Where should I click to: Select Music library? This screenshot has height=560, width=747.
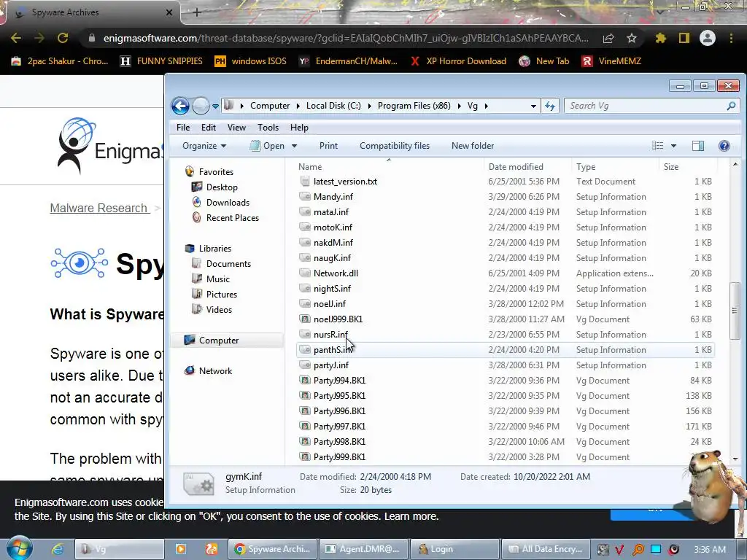point(217,279)
